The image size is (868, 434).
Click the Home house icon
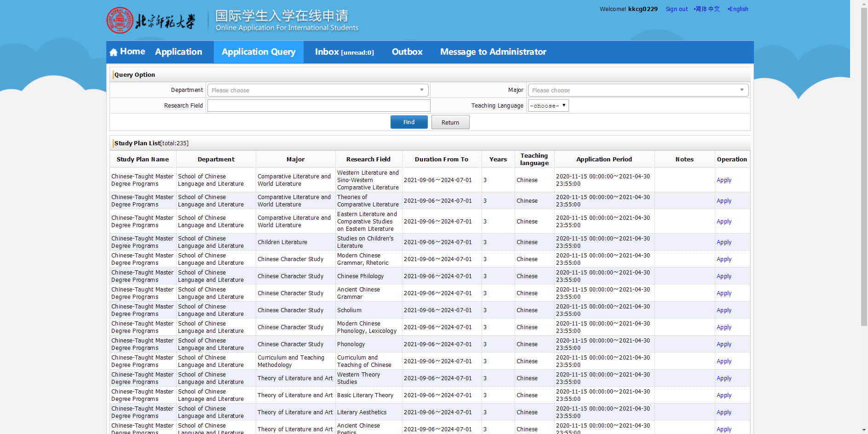114,52
